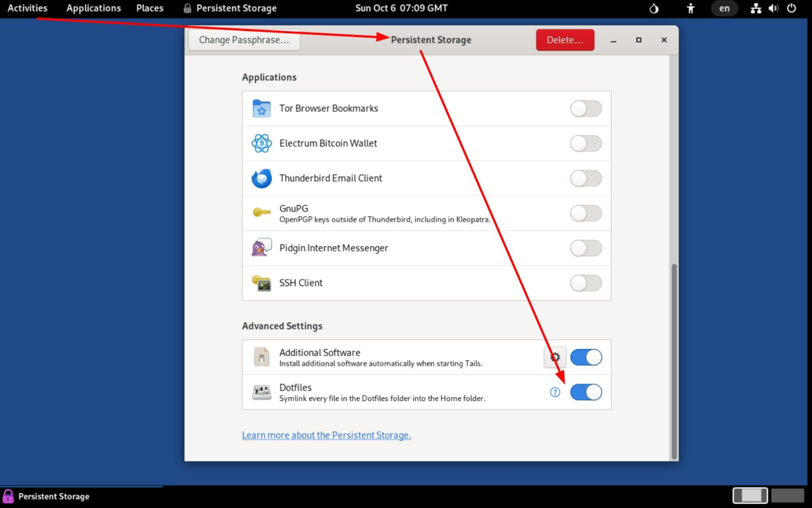Screen dimensions: 812x508
Task: Turn off the Dotfiles switch
Action: point(586,392)
